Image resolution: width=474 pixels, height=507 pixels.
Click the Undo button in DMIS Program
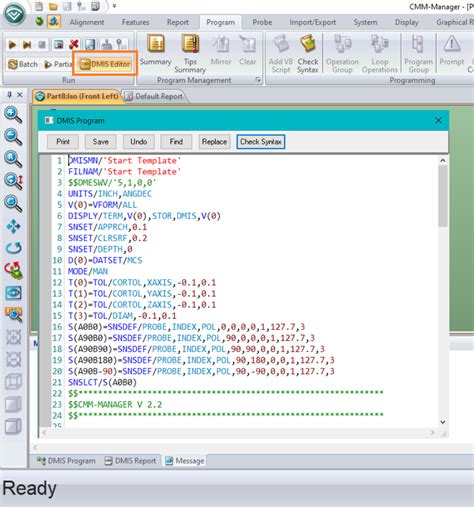pos(138,142)
